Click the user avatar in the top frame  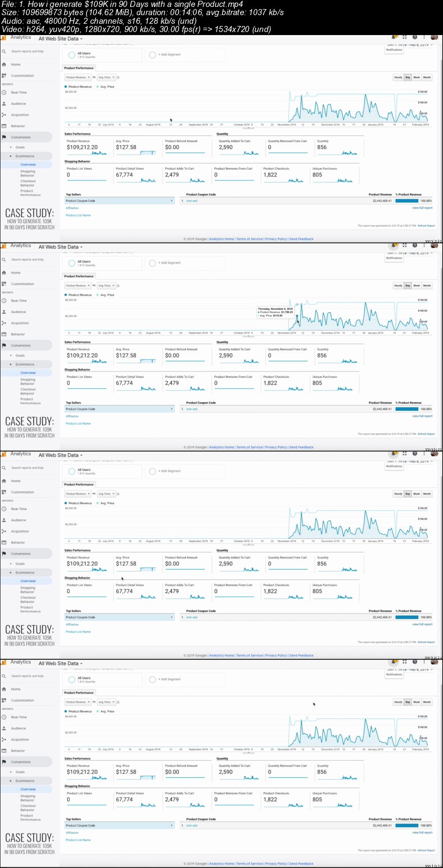(x=434, y=37)
